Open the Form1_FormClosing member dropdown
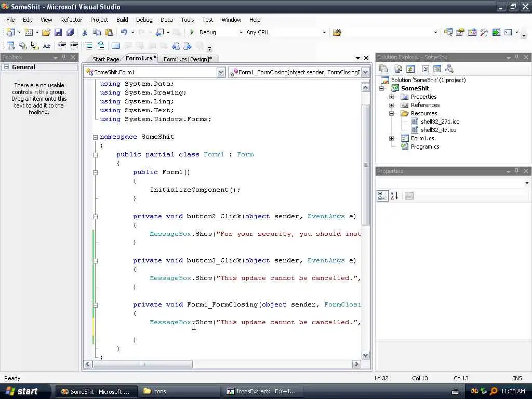532x399 pixels. pyautogui.click(x=365, y=72)
